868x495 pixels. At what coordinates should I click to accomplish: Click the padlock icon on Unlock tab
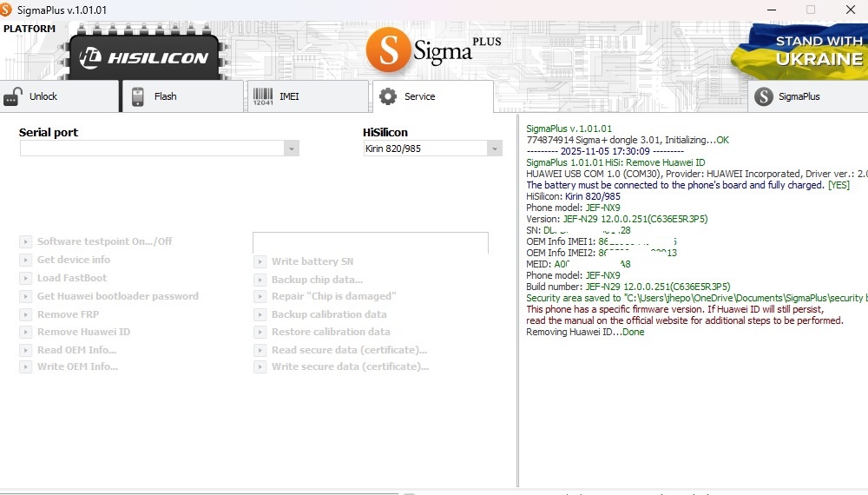pyautogui.click(x=13, y=96)
